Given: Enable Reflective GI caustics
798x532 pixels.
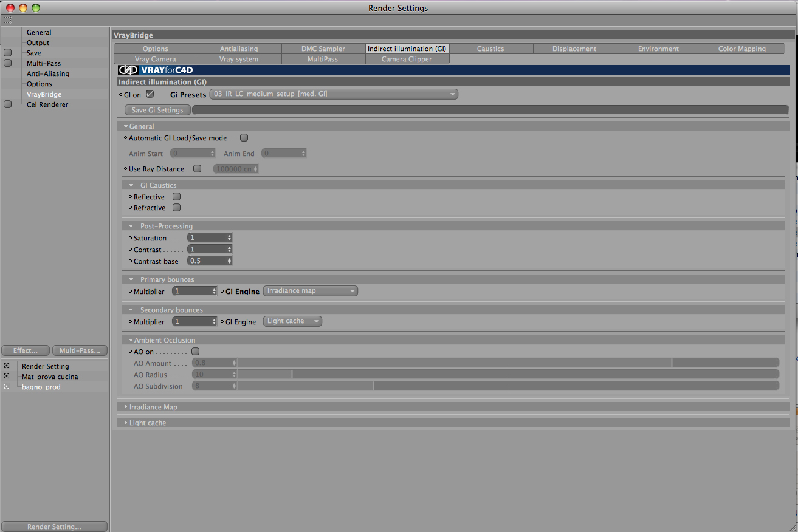Looking at the screenshot, I should (177, 197).
